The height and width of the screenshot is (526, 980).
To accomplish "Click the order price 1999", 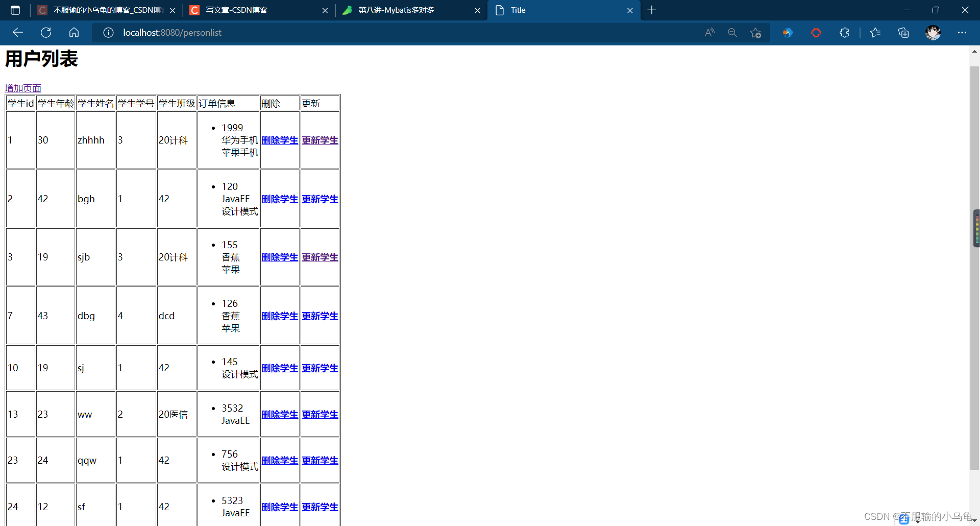I will (232, 128).
